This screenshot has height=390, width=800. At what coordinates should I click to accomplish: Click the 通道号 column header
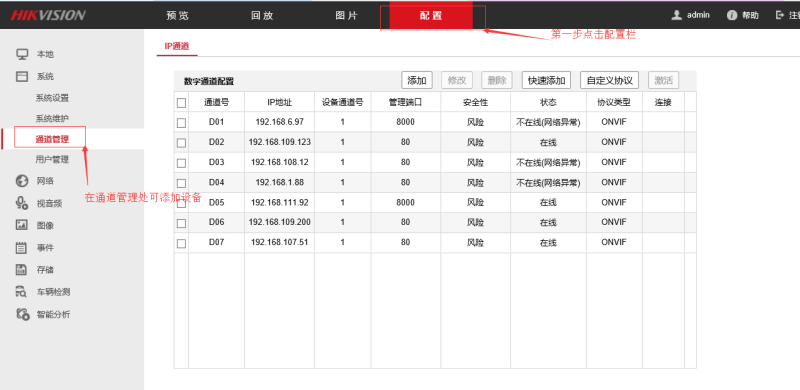tap(216, 102)
